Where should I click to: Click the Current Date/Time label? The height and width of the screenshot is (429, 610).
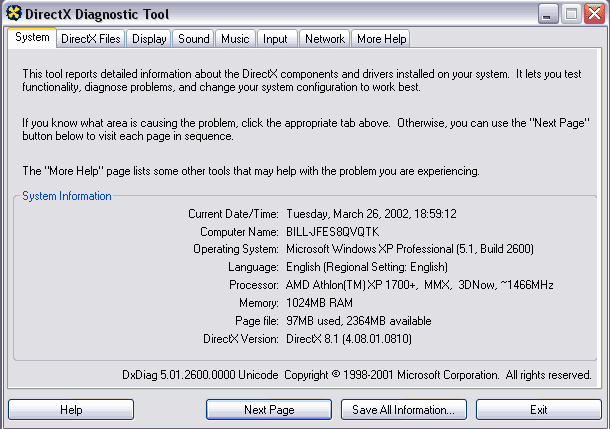pyautogui.click(x=233, y=214)
